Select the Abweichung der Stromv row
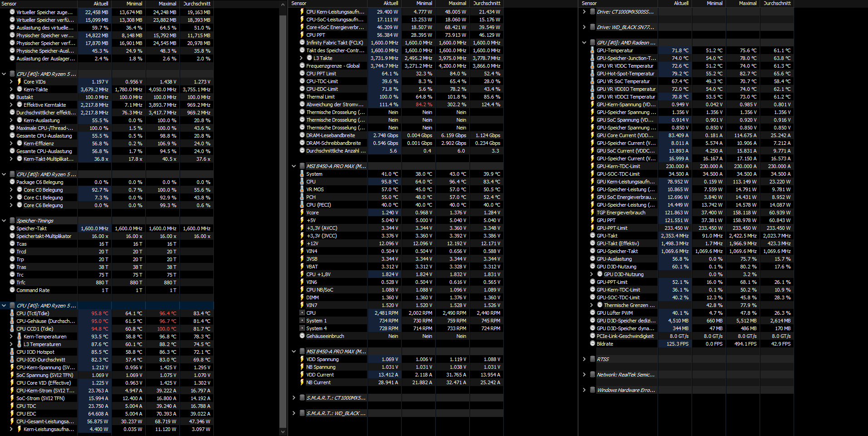The height and width of the screenshot is (436, 868). [x=397, y=104]
